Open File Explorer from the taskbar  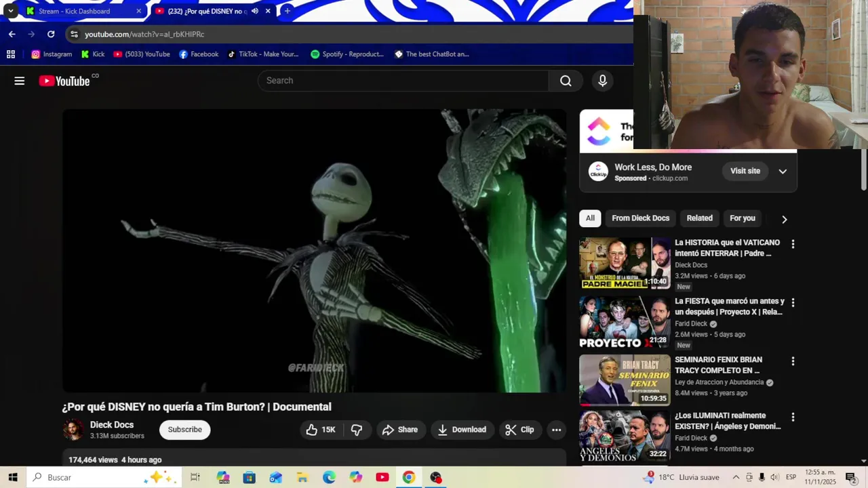[302, 477]
